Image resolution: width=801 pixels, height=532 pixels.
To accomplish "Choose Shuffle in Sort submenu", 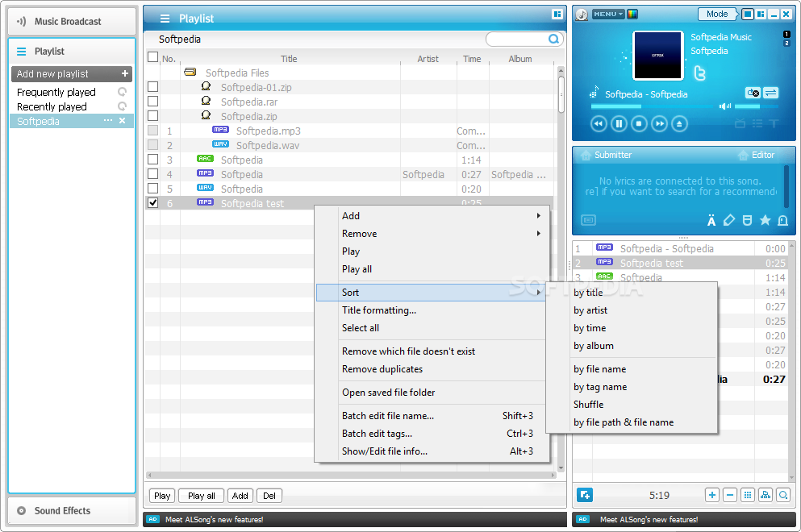I will [x=589, y=405].
